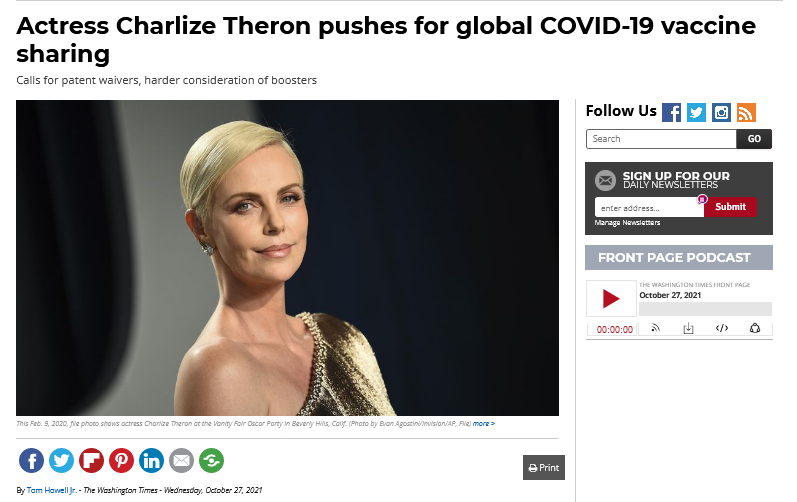
Task: Share article via Flipboard icon
Action: pyautogui.click(x=91, y=460)
